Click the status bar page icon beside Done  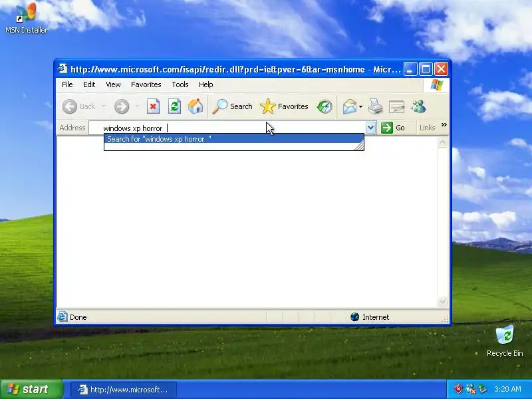[63, 317]
